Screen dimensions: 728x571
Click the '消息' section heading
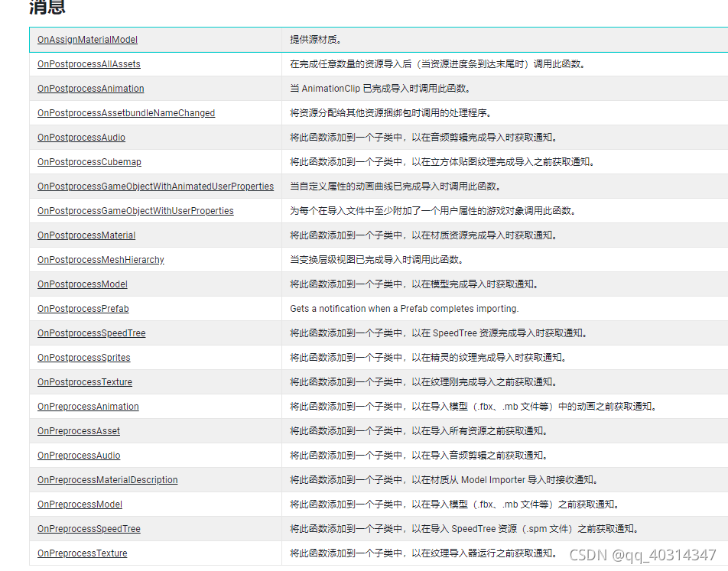[x=47, y=7]
